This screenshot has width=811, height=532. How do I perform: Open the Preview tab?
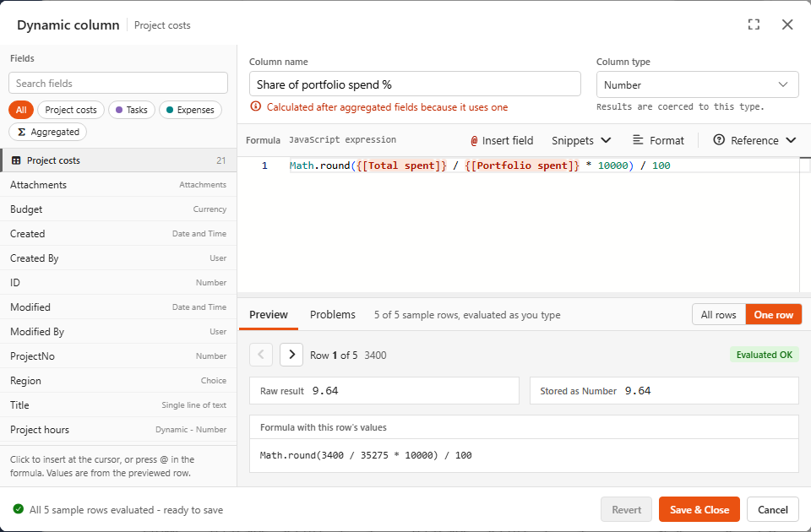pyautogui.click(x=269, y=314)
